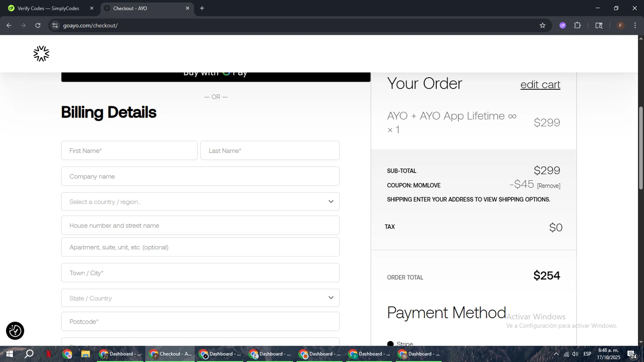
Task: Click the address bar URL
Action: click(x=90, y=25)
